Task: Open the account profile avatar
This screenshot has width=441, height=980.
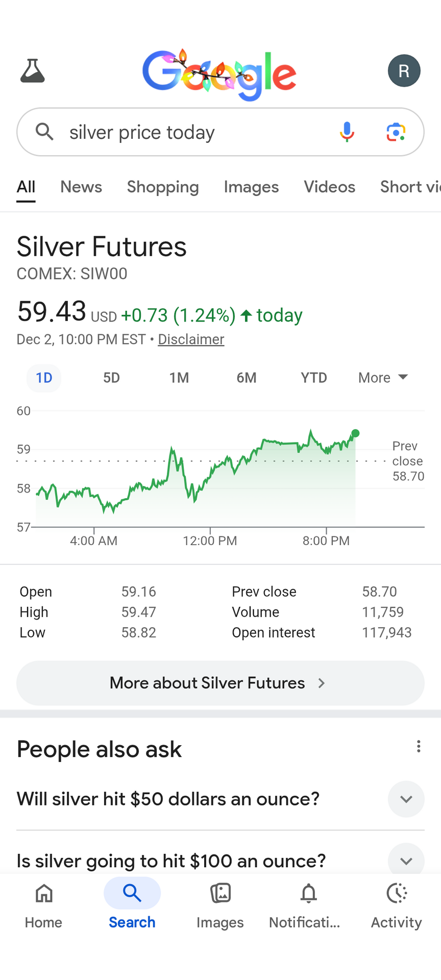Action: coord(404,71)
